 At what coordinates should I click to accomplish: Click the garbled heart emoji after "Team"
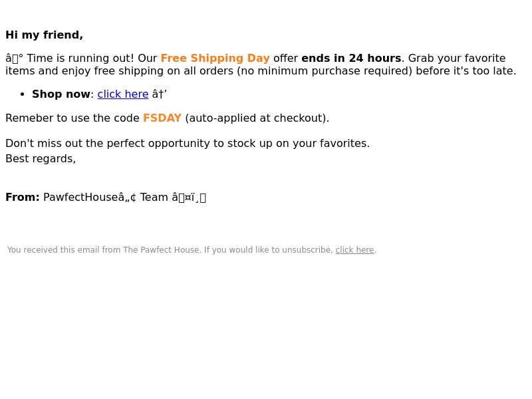(x=189, y=198)
